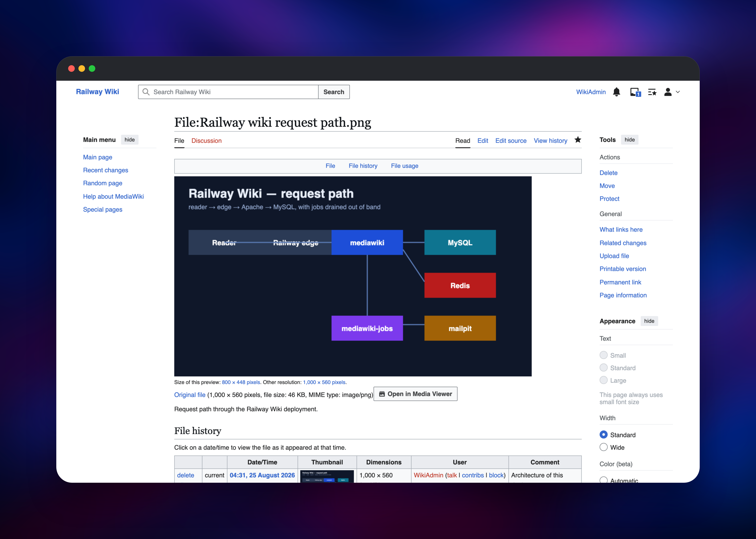Open WikiAdmin link in file history

click(x=428, y=475)
